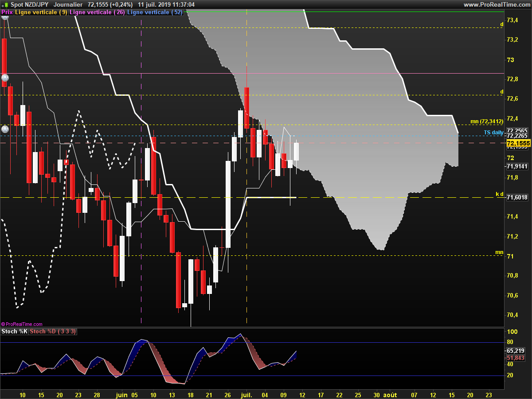The width and height of the screenshot is (532, 399).
Task: Click the 73,4 price axis value
Action: coord(512,20)
